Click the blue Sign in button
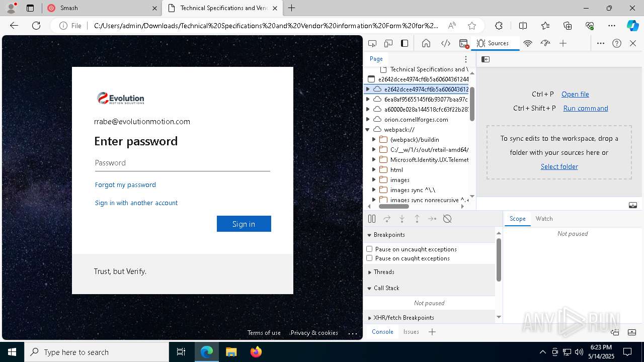The height and width of the screenshot is (362, 644). coord(244,224)
